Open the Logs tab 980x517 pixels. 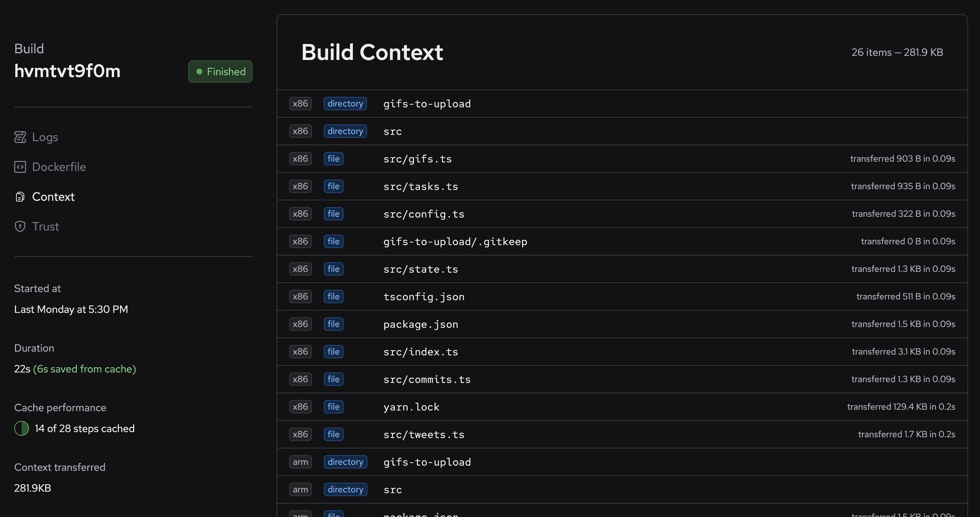(45, 137)
